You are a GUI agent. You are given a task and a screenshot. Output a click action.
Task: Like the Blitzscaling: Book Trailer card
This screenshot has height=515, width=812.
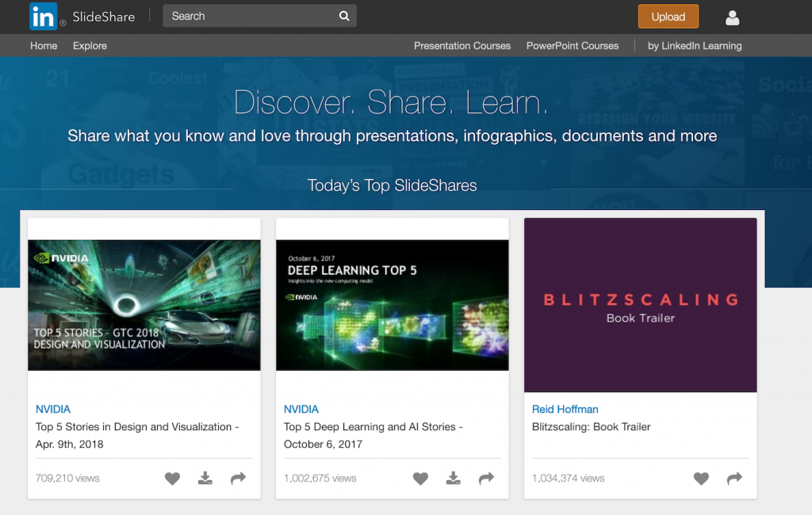(701, 479)
